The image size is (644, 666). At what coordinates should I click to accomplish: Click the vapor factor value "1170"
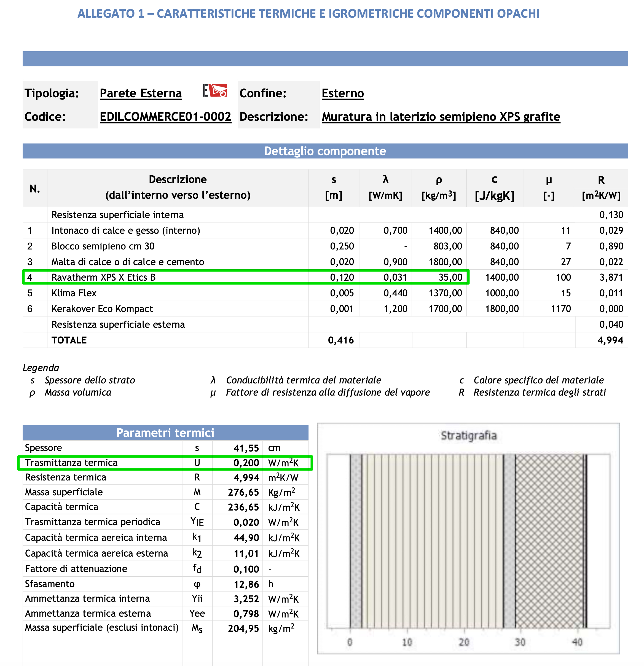561,308
